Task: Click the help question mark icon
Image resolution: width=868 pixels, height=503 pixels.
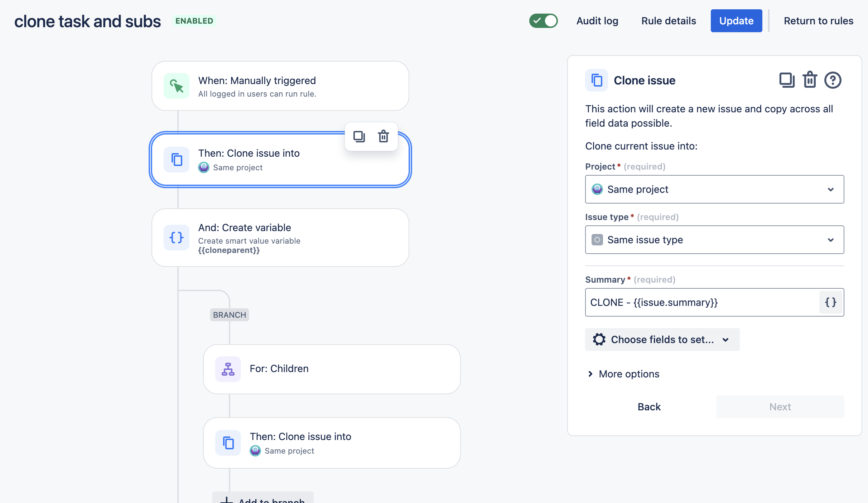Action: 833,80
